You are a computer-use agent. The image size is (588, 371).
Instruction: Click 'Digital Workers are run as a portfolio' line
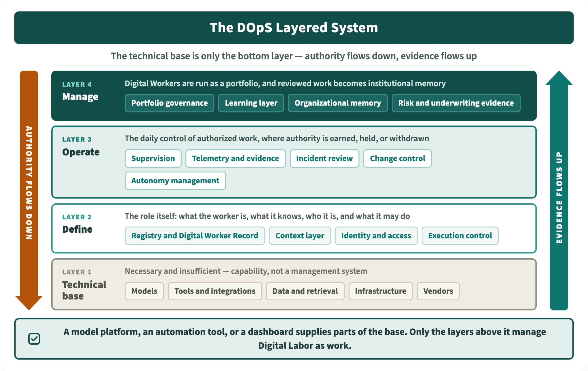pos(285,84)
